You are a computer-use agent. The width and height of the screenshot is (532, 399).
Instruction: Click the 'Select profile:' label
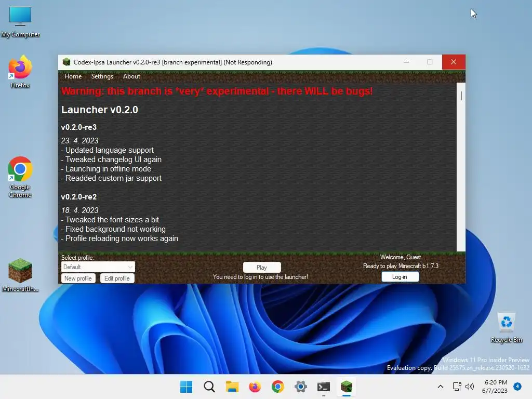tap(78, 258)
